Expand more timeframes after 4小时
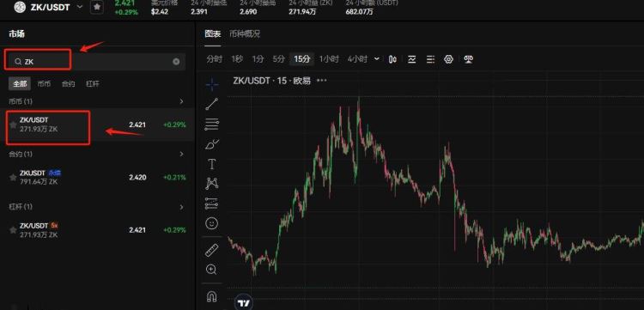Screen dimensions: 644x310 click(377, 59)
